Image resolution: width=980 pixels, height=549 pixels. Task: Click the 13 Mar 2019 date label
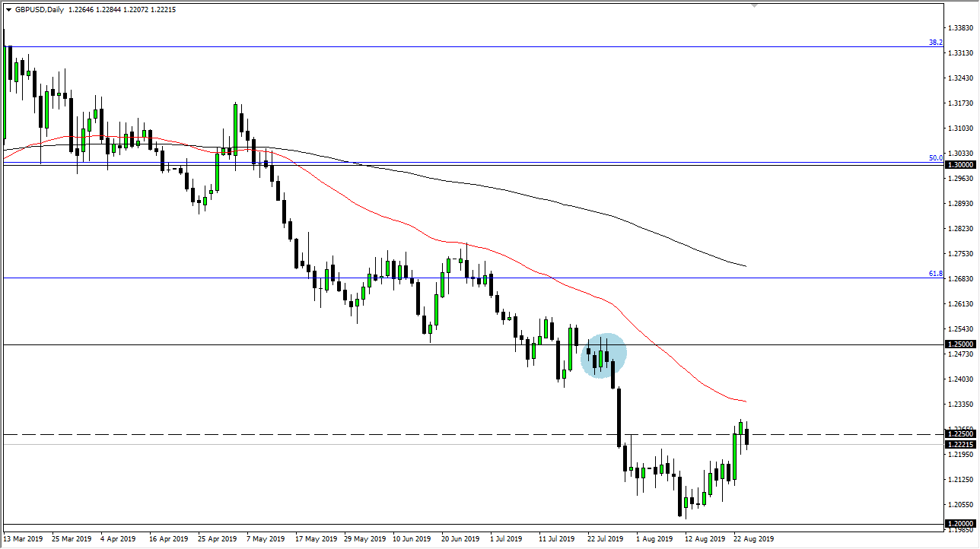pyautogui.click(x=21, y=538)
